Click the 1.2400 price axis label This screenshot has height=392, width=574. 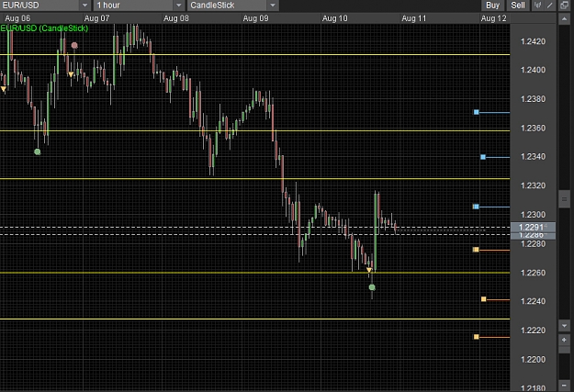point(533,70)
